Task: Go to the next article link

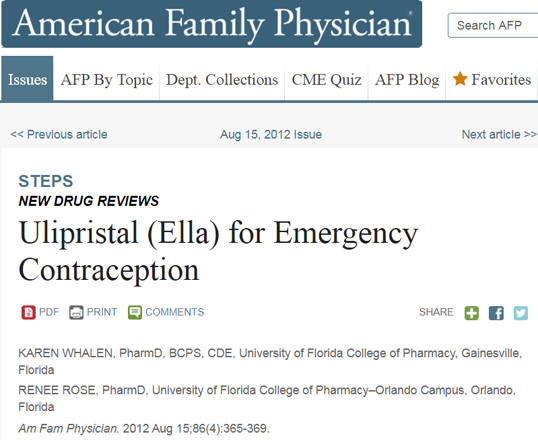Action: click(499, 134)
